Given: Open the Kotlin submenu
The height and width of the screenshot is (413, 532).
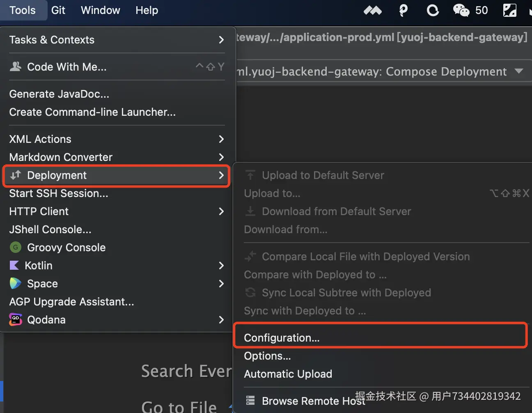Looking at the screenshot, I should [117, 266].
